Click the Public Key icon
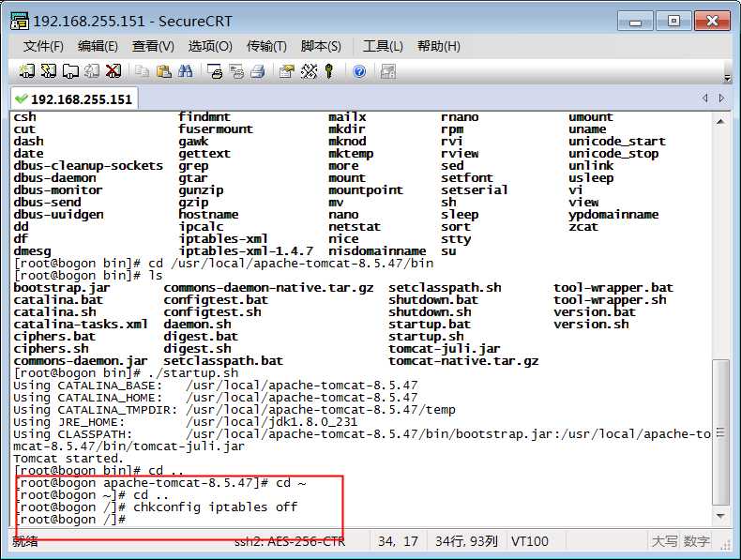The width and height of the screenshot is (741, 560). coord(329,71)
